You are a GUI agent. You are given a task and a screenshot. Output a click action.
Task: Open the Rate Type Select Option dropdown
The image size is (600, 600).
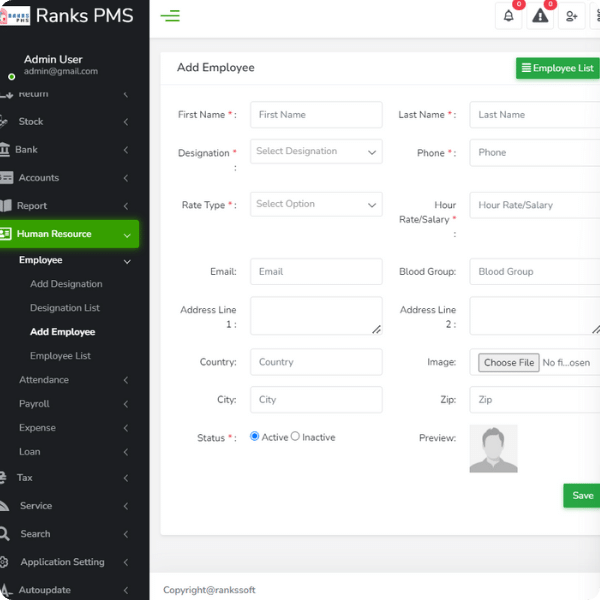316,204
